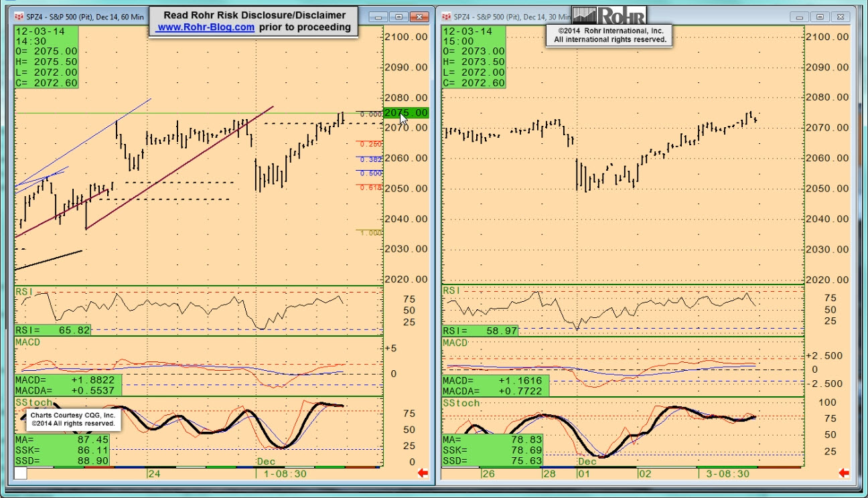Maximize the 60 Min chart window

(x=399, y=17)
